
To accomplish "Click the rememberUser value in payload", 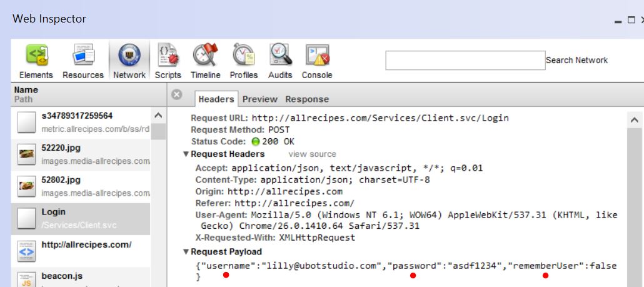I will [x=603, y=266].
